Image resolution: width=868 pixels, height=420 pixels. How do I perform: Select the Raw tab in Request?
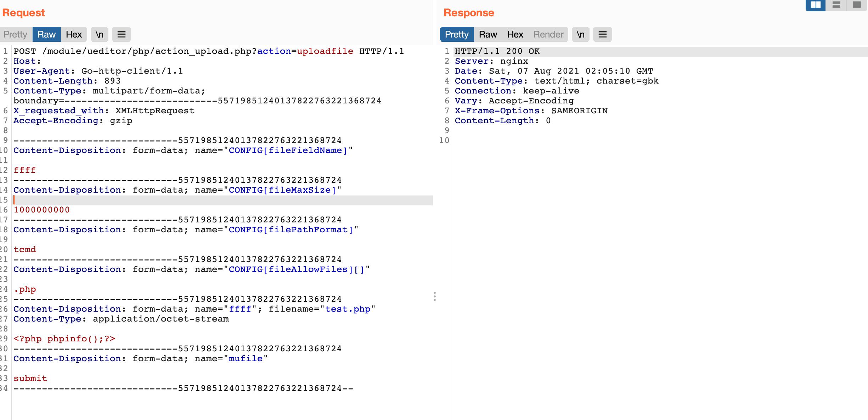point(46,34)
